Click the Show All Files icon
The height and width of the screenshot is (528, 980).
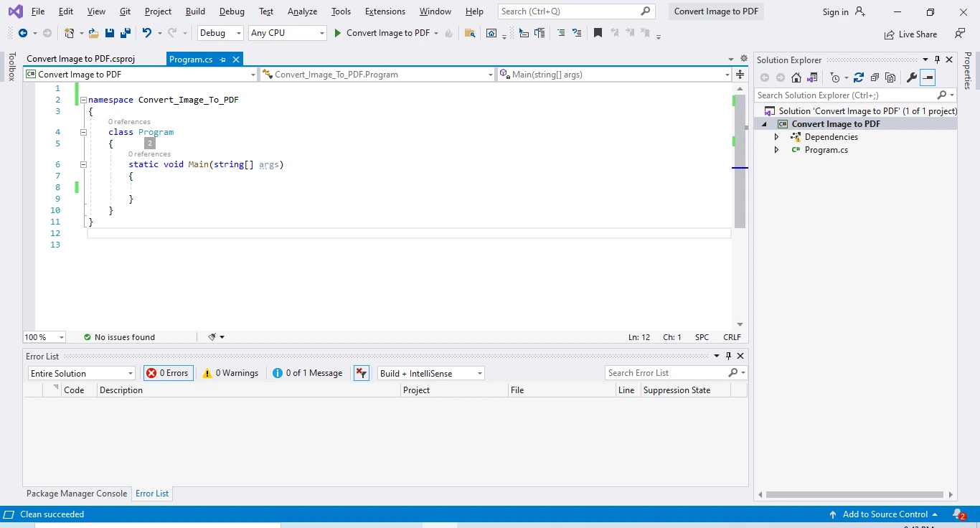(890, 77)
